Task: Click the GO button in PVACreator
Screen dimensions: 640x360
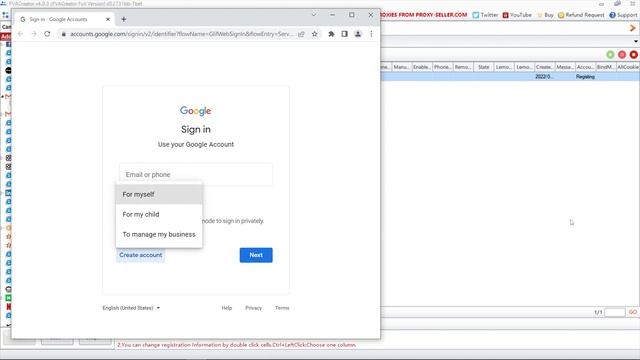Action: click(x=633, y=312)
